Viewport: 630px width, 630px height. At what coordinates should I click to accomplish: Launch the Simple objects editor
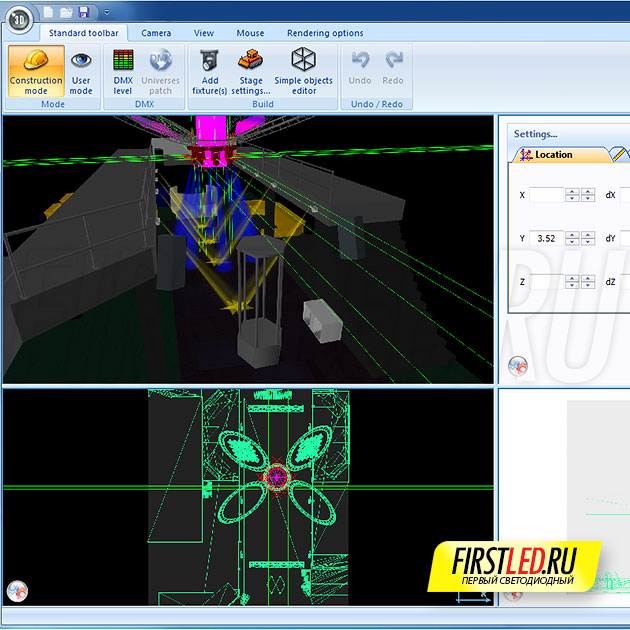coord(303,70)
